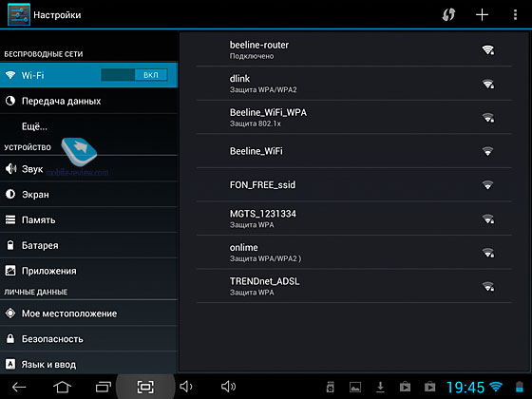Tap the volume up speaker icon
This screenshot has height=399, width=532.
click(228, 387)
